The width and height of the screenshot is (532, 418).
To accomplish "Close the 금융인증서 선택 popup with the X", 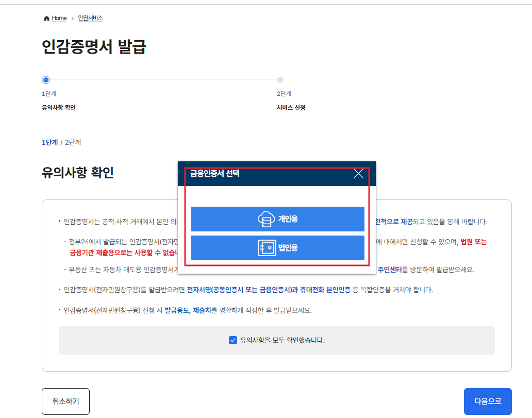I will pyautogui.click(x=358, y=174).
